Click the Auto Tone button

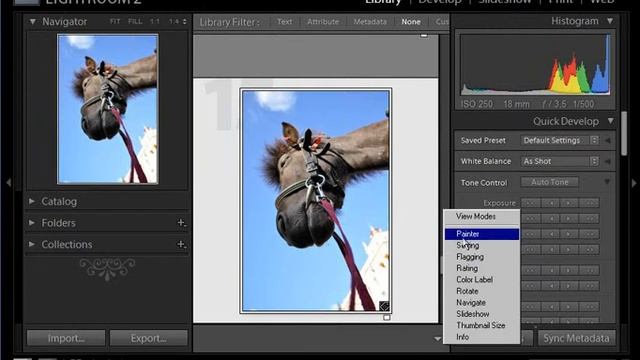tap(549, 182)
